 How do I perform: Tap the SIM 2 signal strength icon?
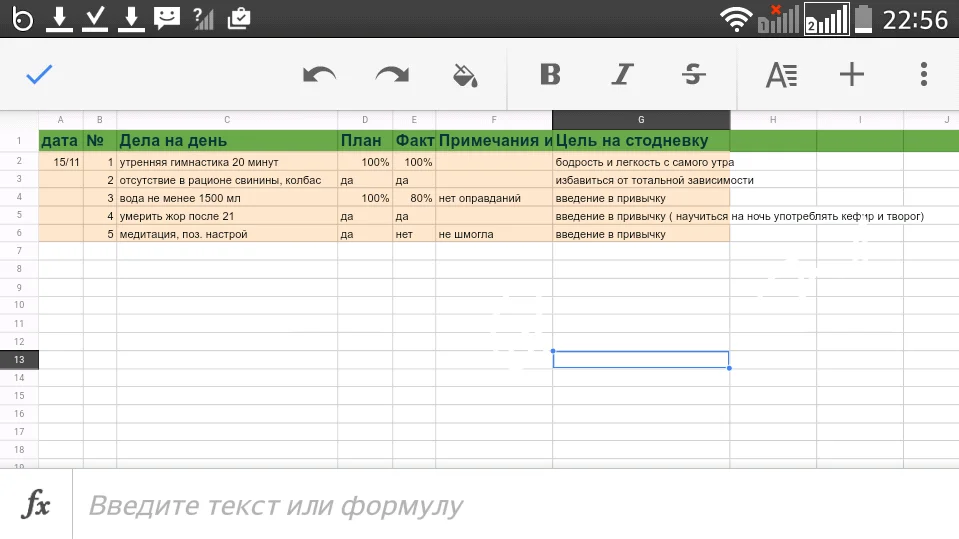(826, 19)
